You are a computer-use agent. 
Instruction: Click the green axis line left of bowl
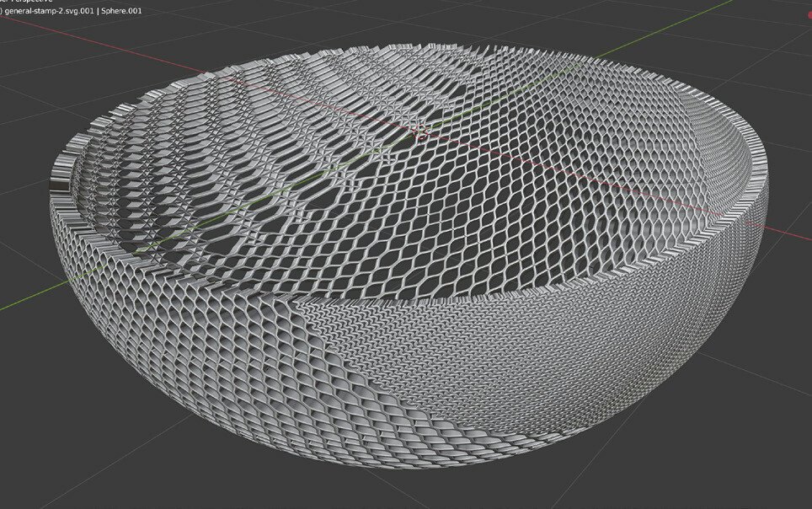click(x=25, y=297)
